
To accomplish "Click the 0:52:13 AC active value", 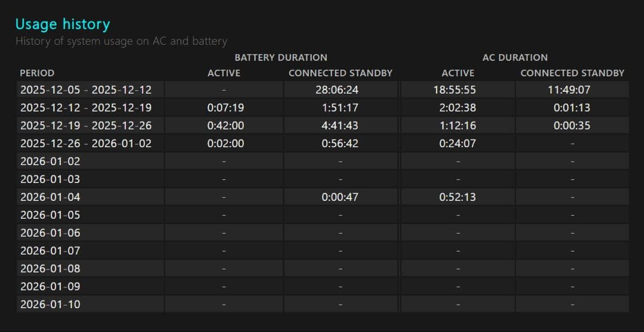I will tap(458, 197).
